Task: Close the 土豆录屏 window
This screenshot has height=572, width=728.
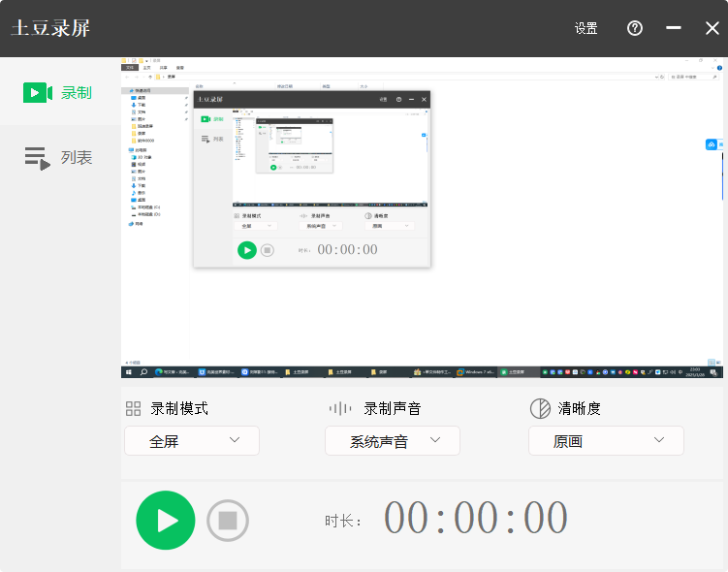Action: click(x=712, y=28)
